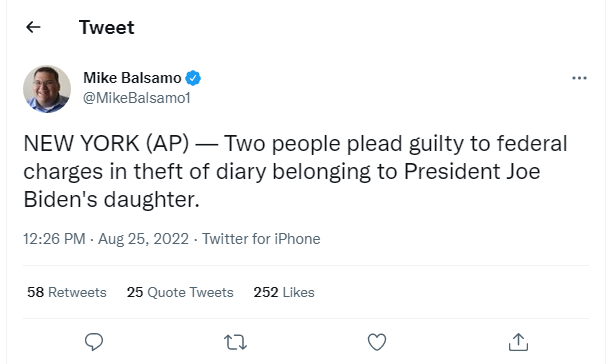Visit the @MikeBalsamo1 handle
Screen dimensions: 610x364
pyautogui.click(x=137, y=98)
